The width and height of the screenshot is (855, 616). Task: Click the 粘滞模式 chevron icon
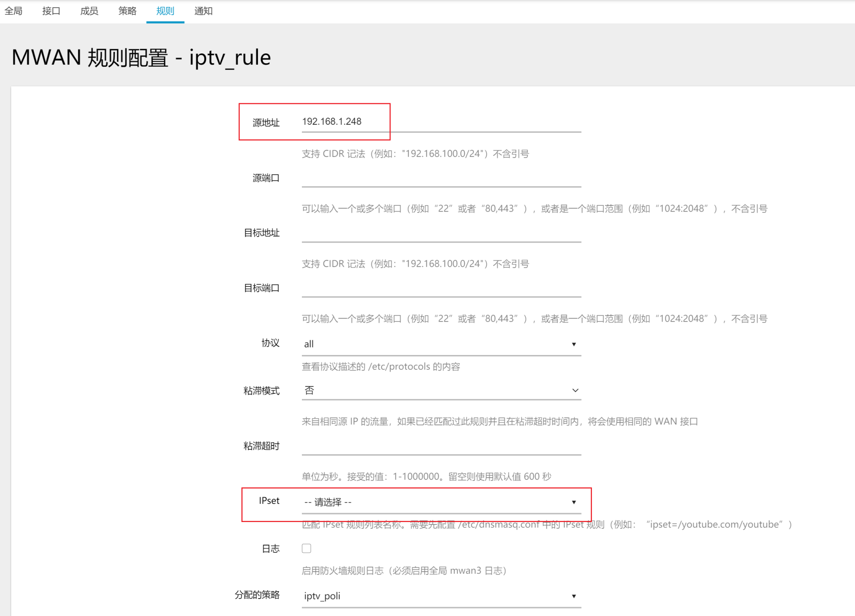coord(575,391)
